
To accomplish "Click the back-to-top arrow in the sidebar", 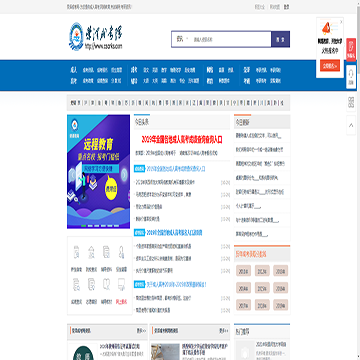I will (x=351, y=125).
